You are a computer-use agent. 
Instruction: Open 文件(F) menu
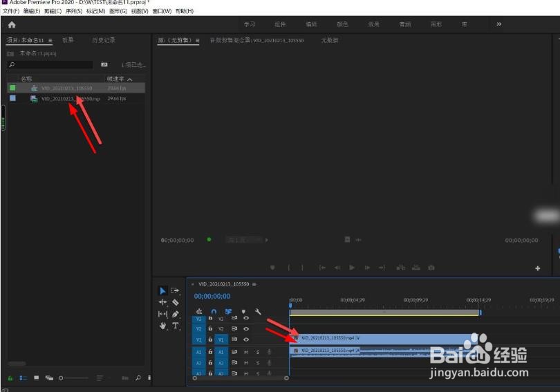(10, 11)
